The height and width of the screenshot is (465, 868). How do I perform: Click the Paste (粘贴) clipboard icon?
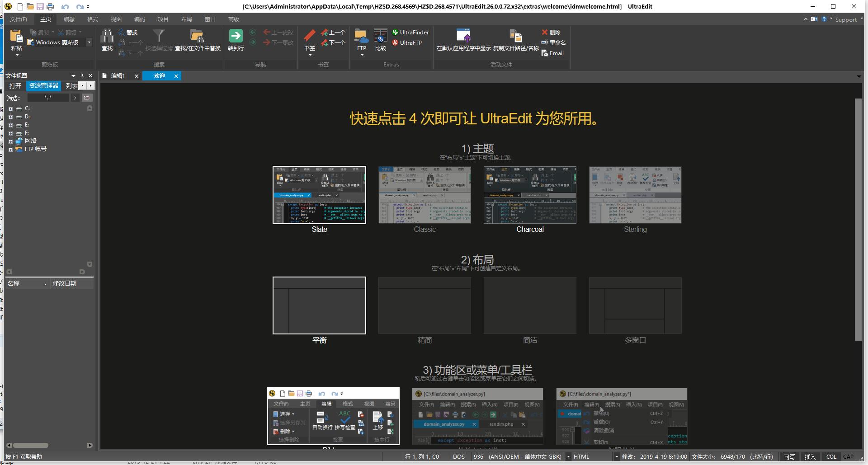pos(17,36)
